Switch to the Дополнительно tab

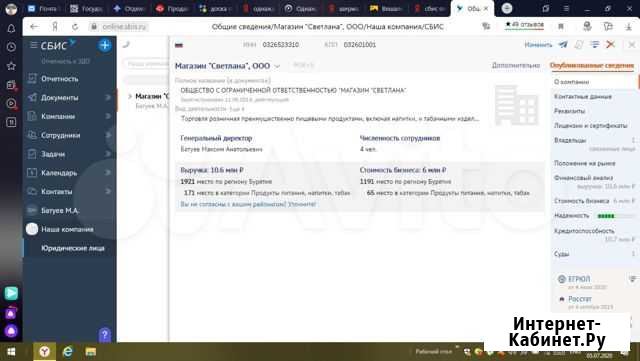tap(516, 65)
